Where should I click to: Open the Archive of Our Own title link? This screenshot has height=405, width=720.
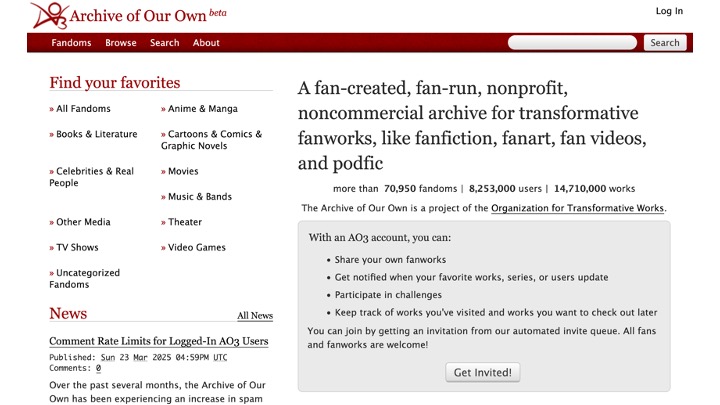click(x=138, y=16)
